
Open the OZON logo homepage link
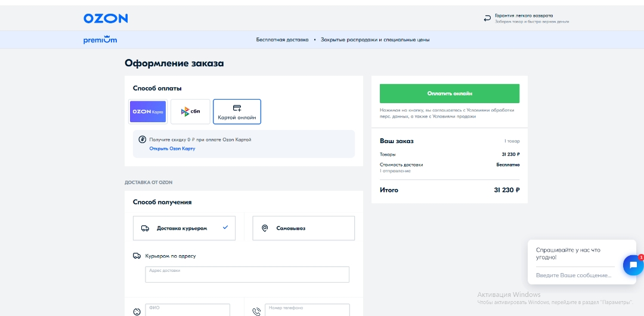tap(106, 18)
